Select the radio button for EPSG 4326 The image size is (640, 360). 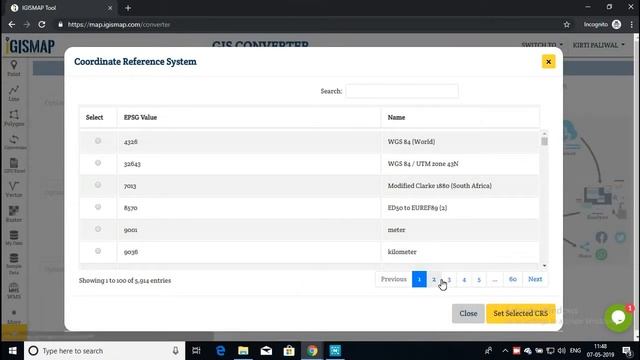pos(98,141)
